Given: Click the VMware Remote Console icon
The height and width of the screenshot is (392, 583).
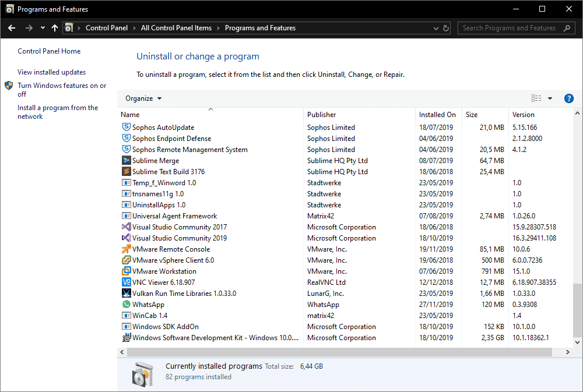Looking at the screenshot, I should point(127,249).
